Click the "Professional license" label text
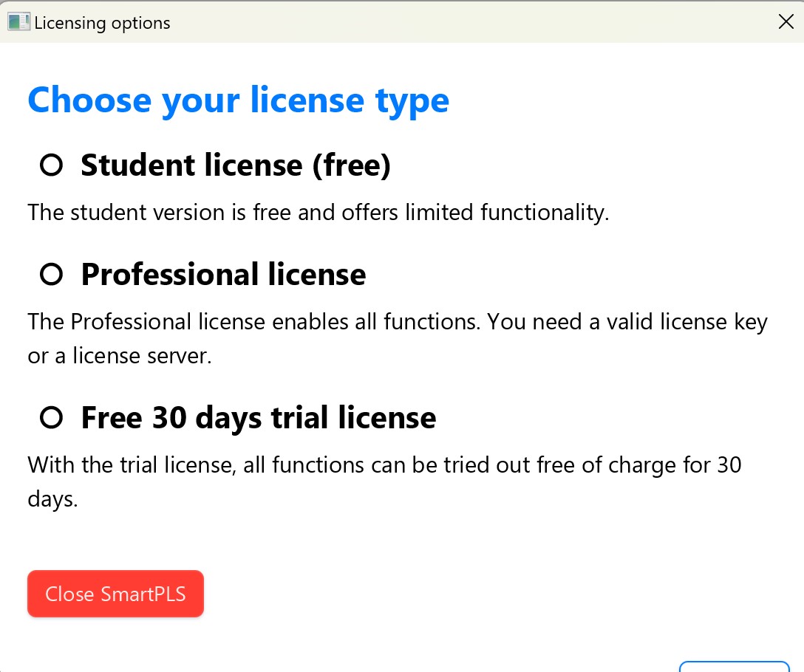Viewport: 804px width, 672px height. pyautogui.click(x=223, y=275)
